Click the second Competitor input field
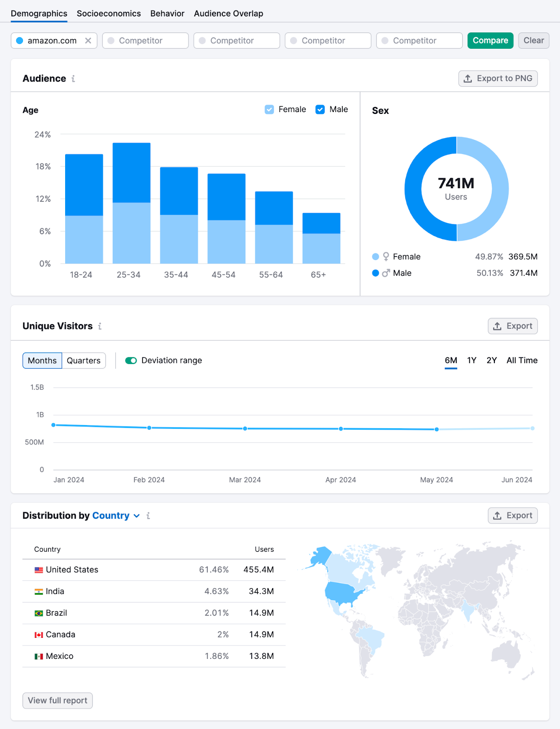This screenshot has width=560, height=729. pyautogui.click(x=237, y=41)
